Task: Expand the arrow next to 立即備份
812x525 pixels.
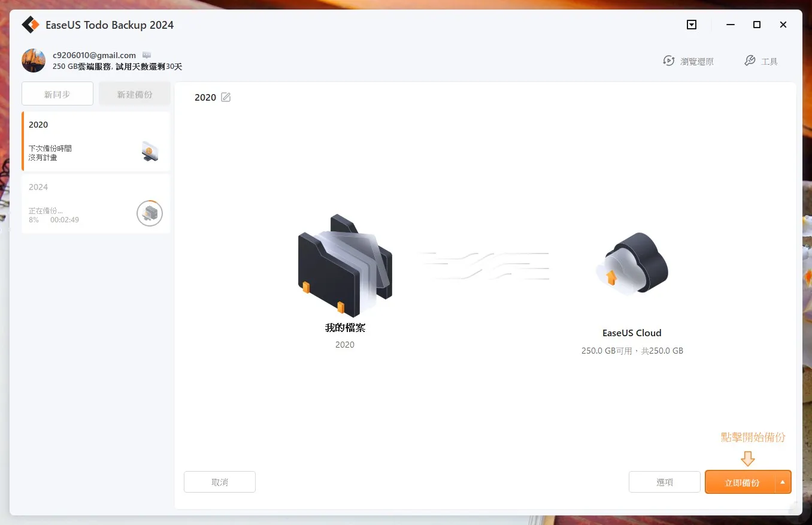Action: click(783, 482)
